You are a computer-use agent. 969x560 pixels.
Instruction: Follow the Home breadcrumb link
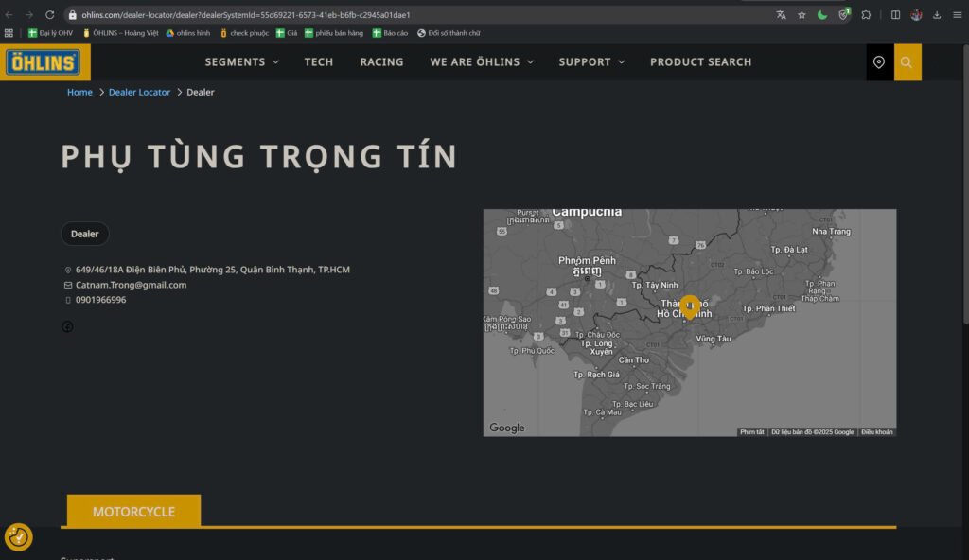[79, 92]
